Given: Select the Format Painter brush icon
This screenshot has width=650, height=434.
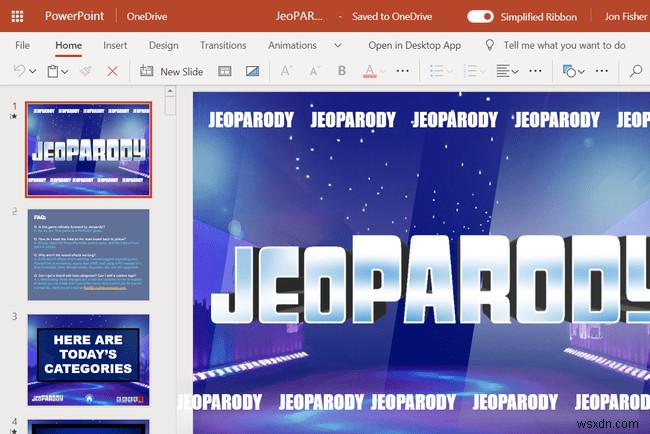Looking at the screenshot, I should [85, 72].
